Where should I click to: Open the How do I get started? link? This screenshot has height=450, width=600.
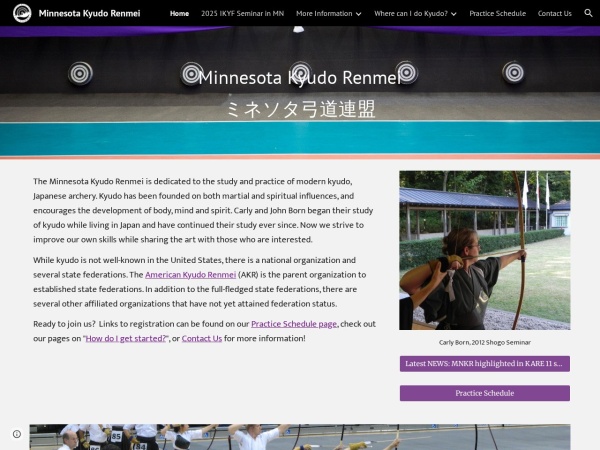[127, 338]
